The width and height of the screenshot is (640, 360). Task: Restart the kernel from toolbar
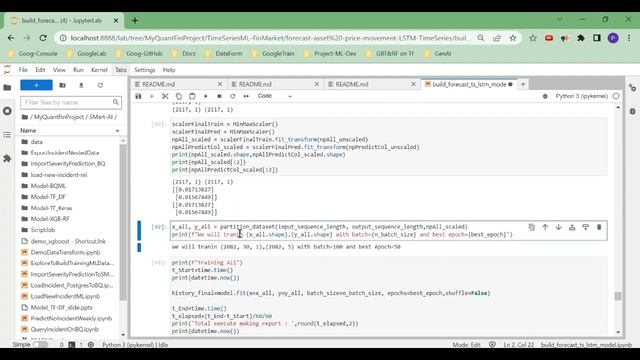(x=233, y=96)
